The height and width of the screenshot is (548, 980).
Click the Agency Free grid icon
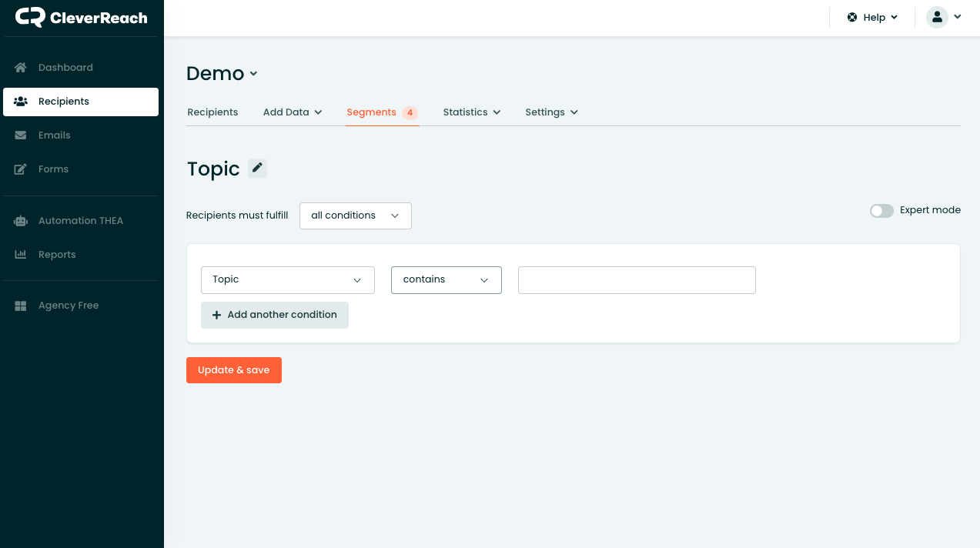click(21, 306)
